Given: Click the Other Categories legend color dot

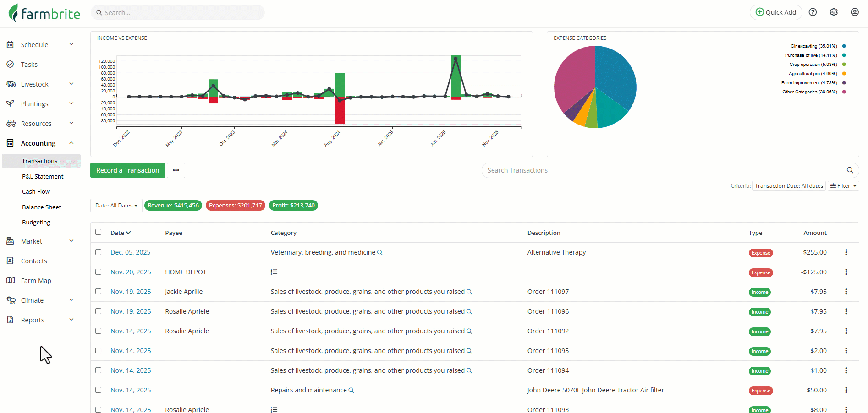Looking at the screenshot, I should pos(844,92).
